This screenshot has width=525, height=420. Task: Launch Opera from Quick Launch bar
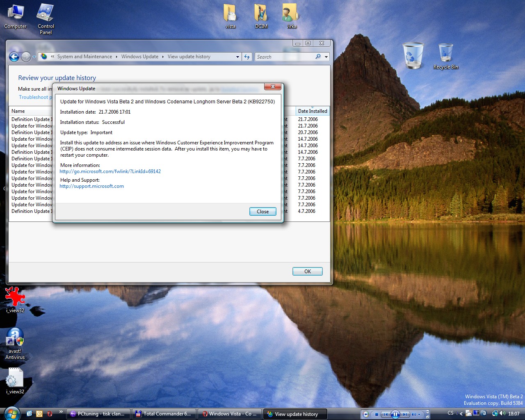point(50,414)
